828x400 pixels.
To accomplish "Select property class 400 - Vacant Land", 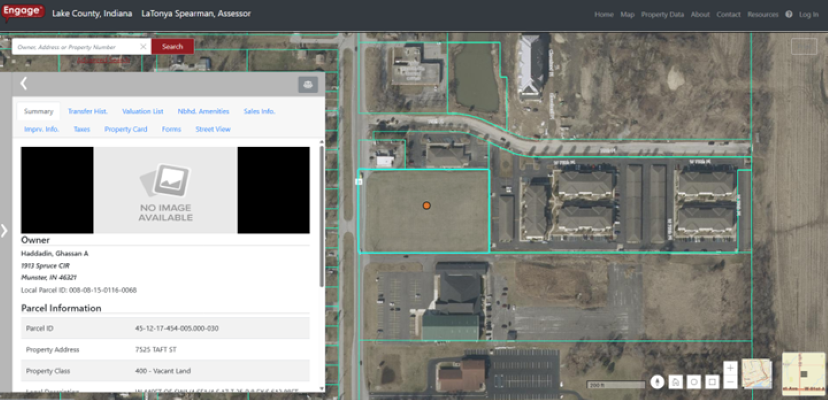I will [x=163, y=371].
